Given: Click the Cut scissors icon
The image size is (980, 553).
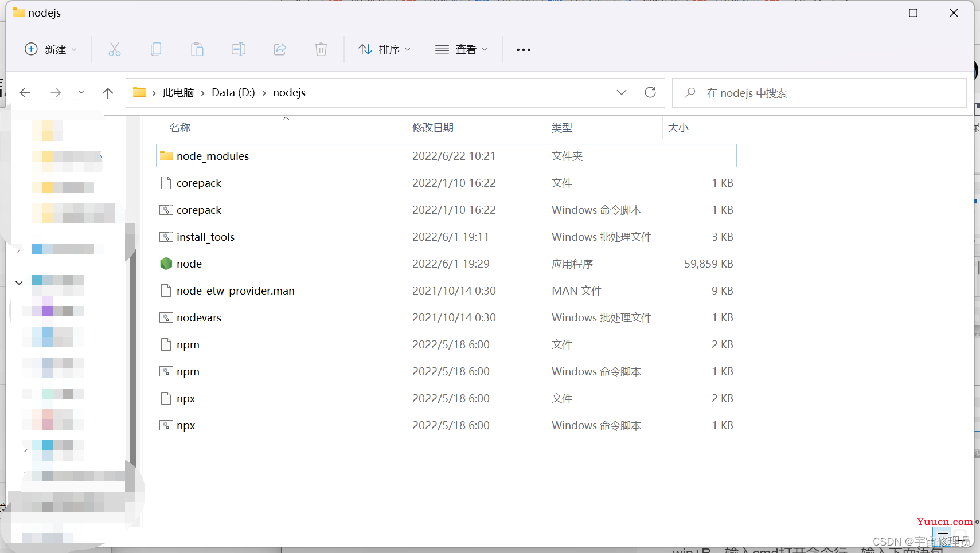Looking at the screenshot, I should (115, 50).
